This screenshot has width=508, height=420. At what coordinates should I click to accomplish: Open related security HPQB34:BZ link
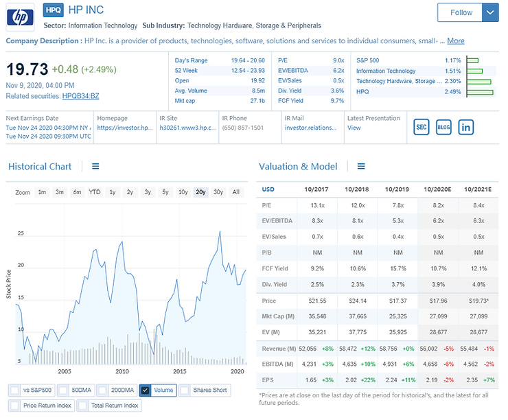(81, 96)
